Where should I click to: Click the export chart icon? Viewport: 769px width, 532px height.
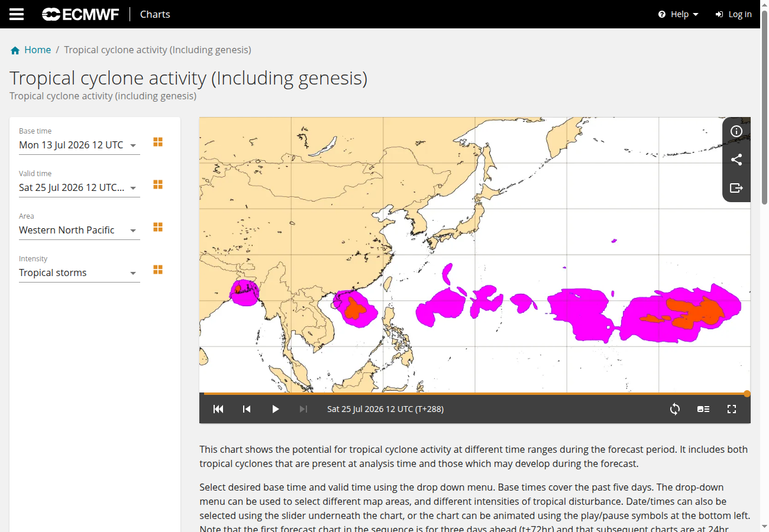pyautogui.click(x=736, y=188)
